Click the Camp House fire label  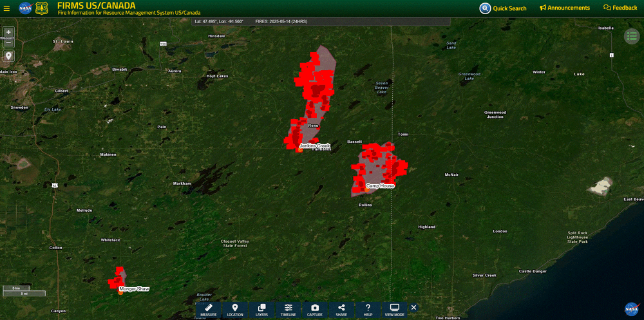point(380,186)
